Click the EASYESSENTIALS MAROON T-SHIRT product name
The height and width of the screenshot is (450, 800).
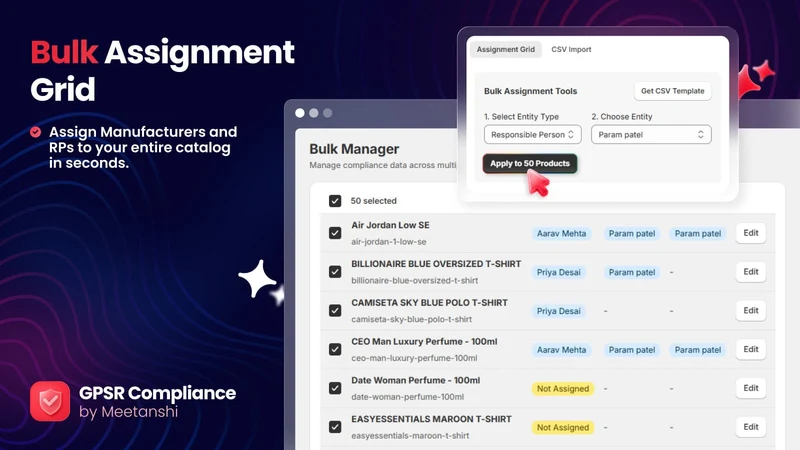pos(431,419)
